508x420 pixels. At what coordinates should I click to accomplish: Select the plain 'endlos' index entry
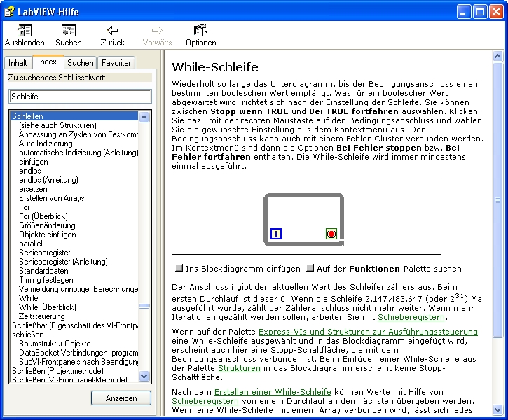tap(30, 171)
